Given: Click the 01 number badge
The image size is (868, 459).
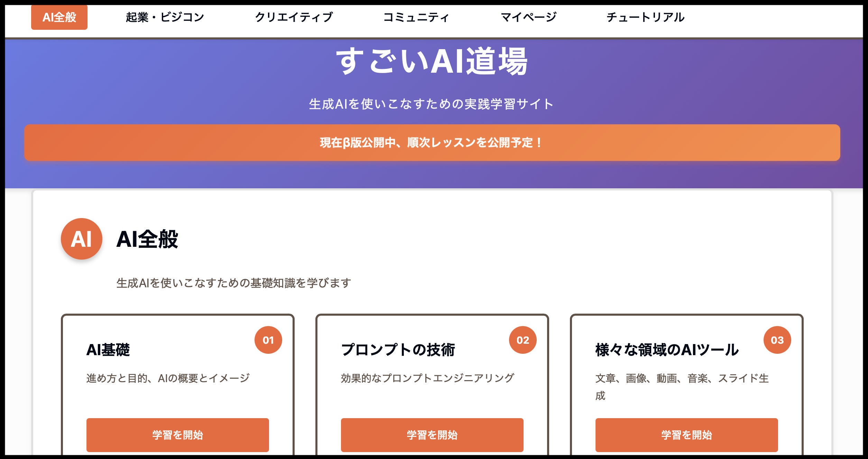Looking at the screenshot, I should [268, 340].
